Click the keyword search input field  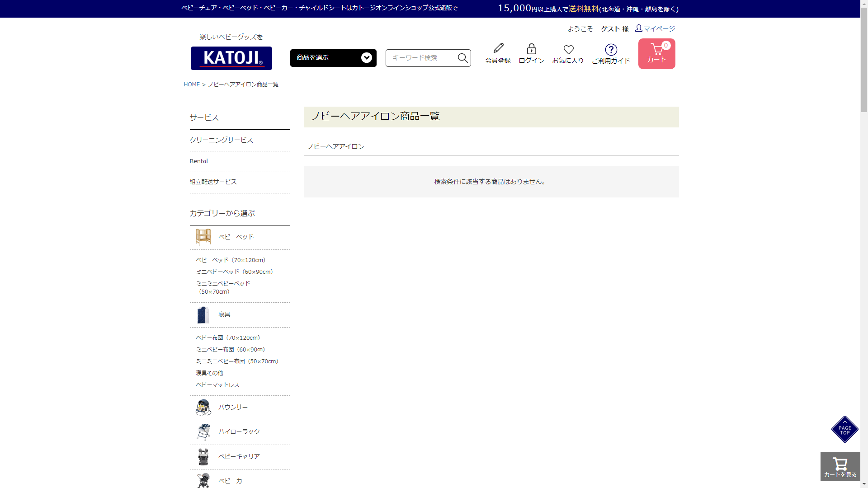point(421,58)
